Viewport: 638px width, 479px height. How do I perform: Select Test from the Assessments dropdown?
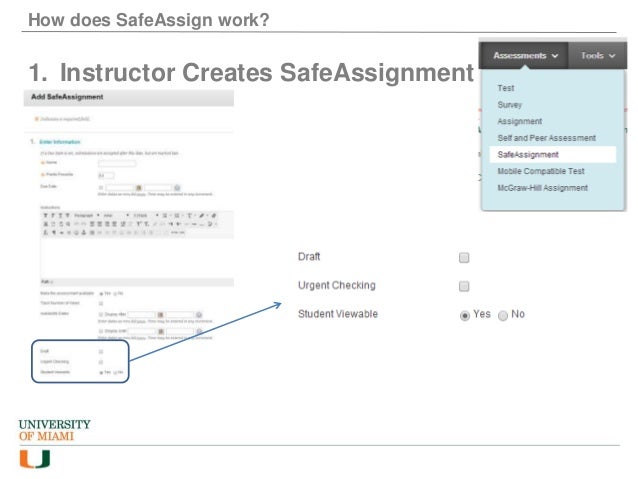[x=505, y=88]
